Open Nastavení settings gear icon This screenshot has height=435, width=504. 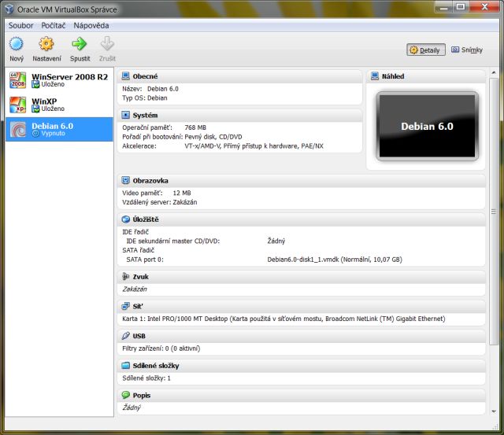(46, 44)
